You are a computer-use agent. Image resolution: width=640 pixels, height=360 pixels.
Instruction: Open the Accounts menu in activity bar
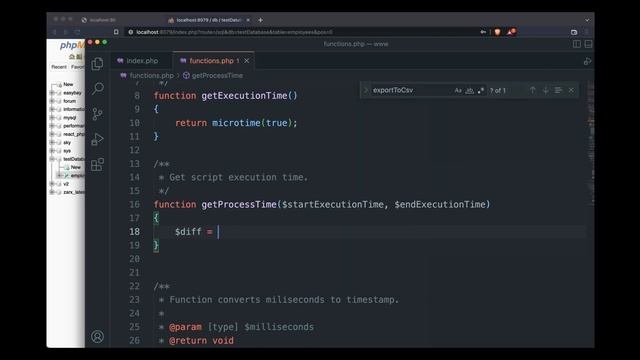coord(97,336)
